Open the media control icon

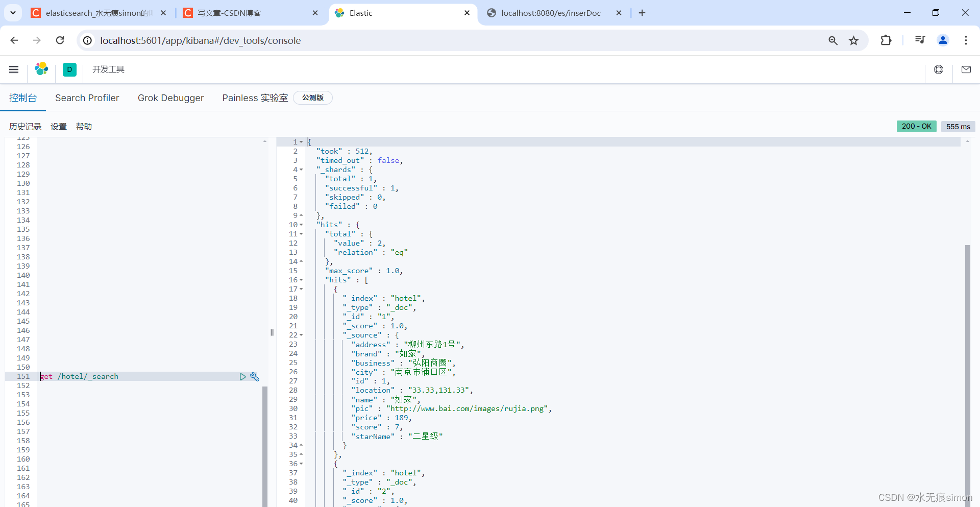[x=920, y=40]
